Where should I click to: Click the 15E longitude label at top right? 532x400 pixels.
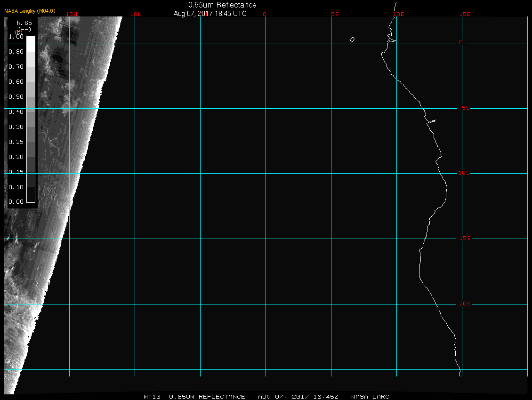465,14
